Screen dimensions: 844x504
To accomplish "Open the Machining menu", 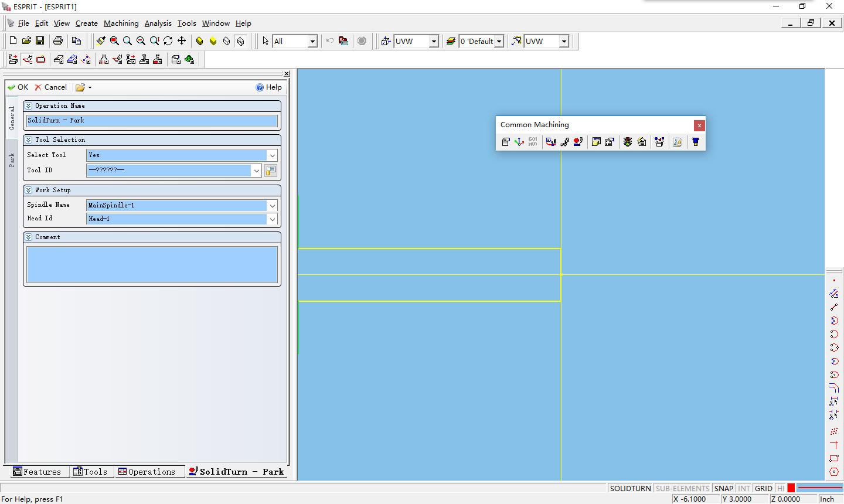I will [x=121, y=23].
